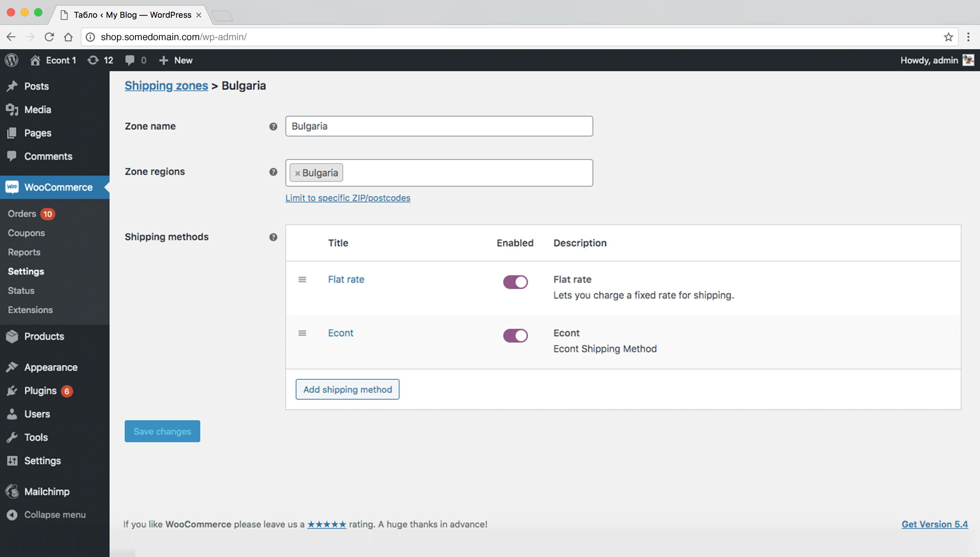Open WooCommerce Status submenu
Screen dimensions: 980x557
21,291
